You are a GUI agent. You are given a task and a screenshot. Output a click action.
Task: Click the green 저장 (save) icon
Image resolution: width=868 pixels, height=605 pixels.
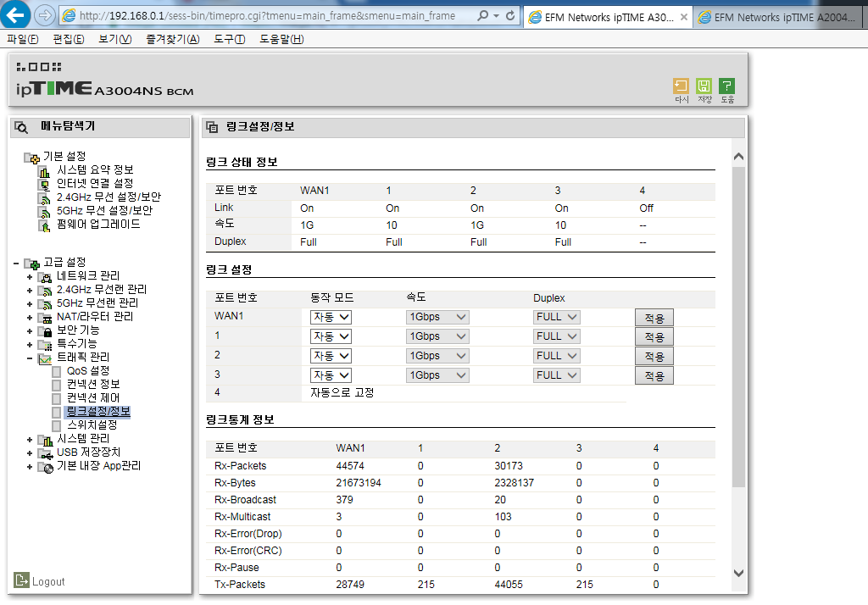(704, 86)
